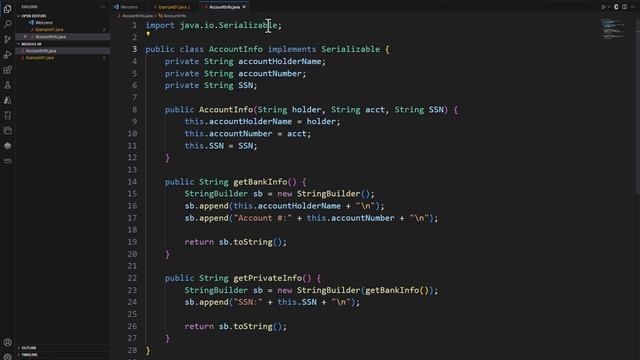This screenshot has width=640, height=360.
Task: Click the Run Java play icon in editor toolbar
Action: 603,7
